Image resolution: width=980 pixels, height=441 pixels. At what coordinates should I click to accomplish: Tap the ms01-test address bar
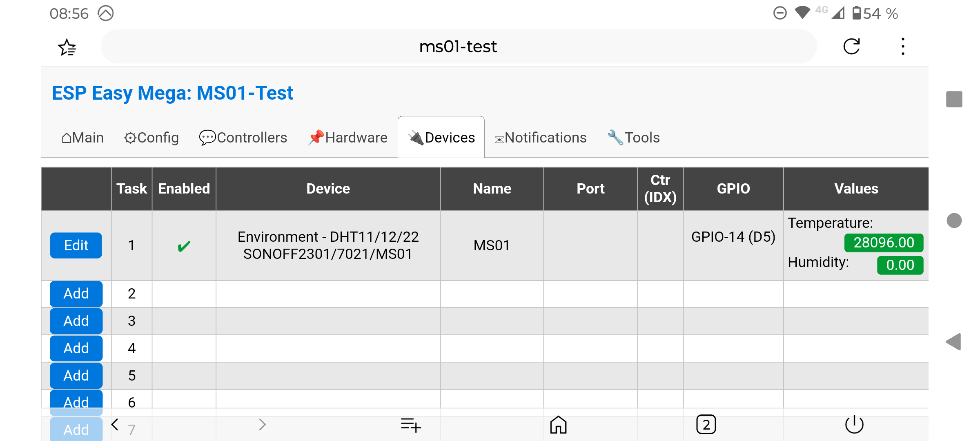458,47
